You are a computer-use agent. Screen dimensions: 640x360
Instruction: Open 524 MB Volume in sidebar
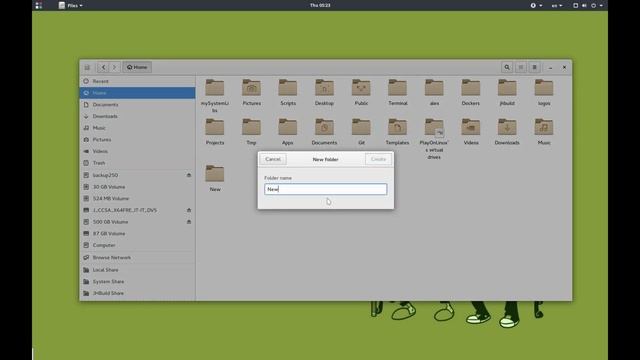coord(137,198)
